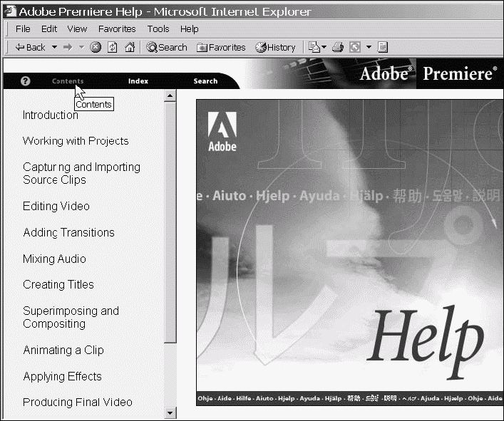Expand the Forward button dropdown arrow
504x421 pixels.
pos(81,48)
